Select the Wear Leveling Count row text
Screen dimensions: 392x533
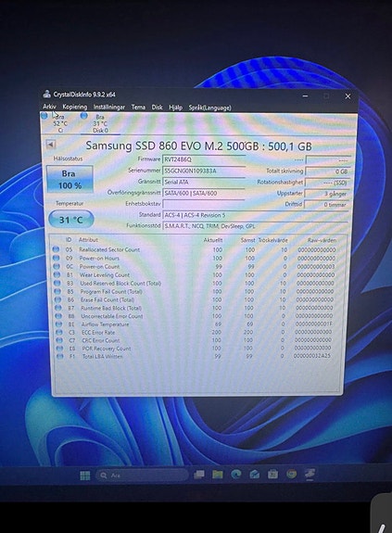pyautogui.click(x=105, y=274)
